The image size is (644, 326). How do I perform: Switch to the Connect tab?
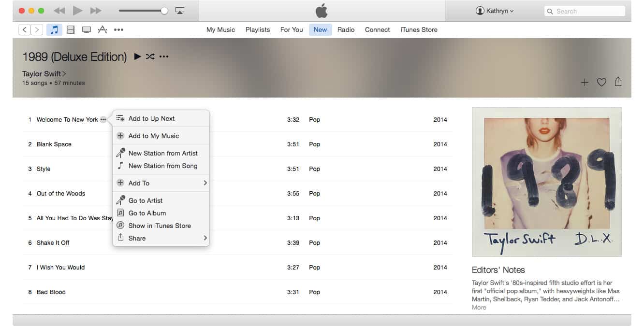coord(377,29)
